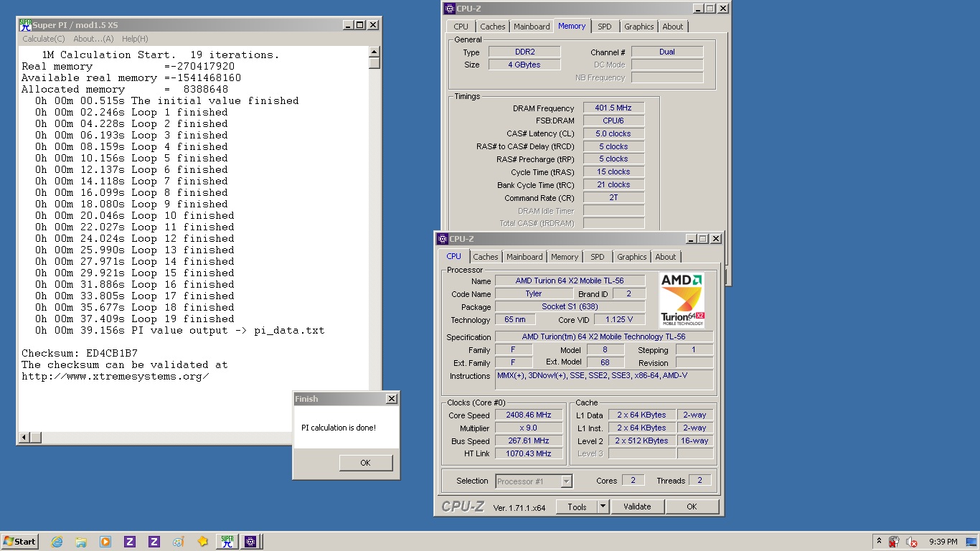Screen dimensions: 980x551
Task: Open the Calculate(C) menu in Super PI
Action: click(44, 39)
